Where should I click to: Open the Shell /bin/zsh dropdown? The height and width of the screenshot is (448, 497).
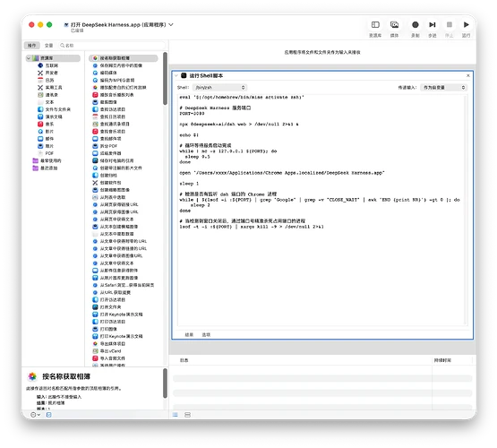219,87
